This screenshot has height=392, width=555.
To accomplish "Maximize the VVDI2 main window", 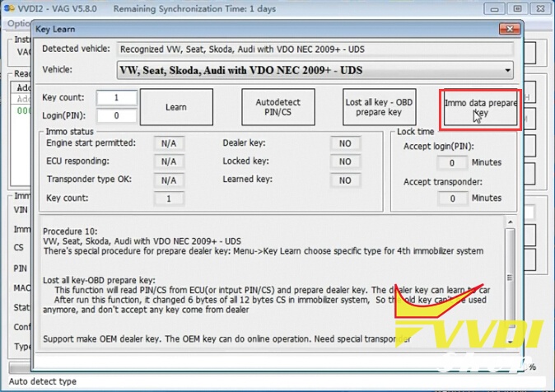I will coord(517,9).
